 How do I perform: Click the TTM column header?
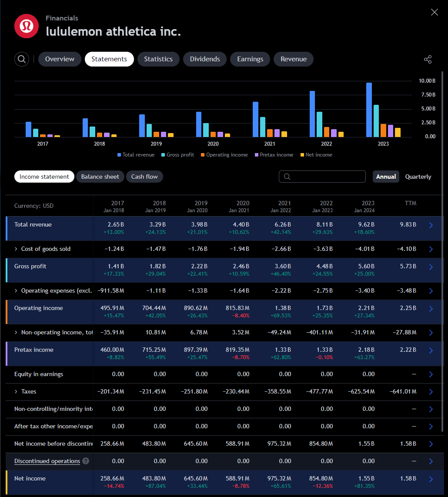[411, 203]
